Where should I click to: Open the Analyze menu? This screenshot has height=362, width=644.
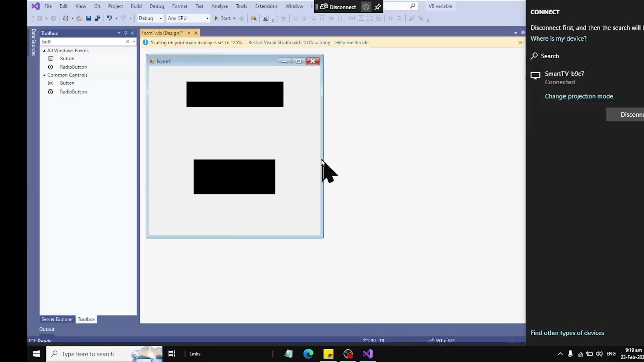pos(220,6)
